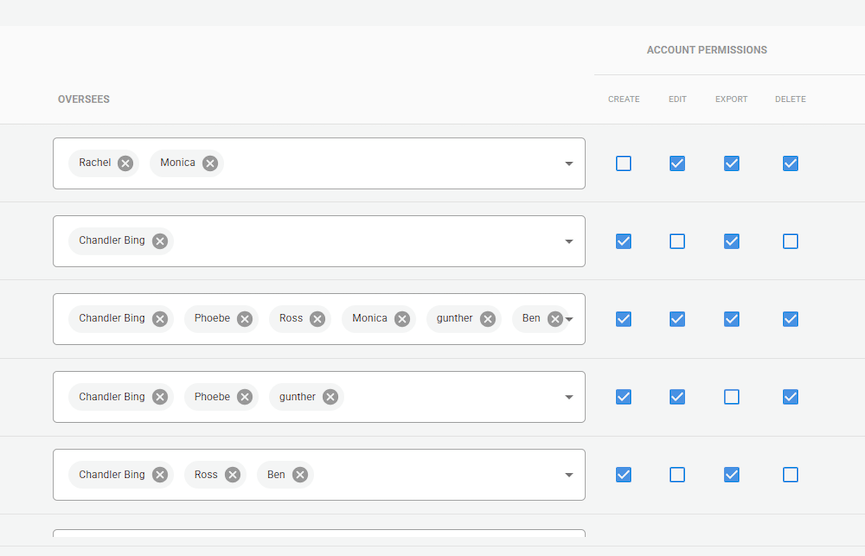The image size is (865, 556).
Task: Remove Chandler Bing from the Ross, Ben row
Action: 160,475
